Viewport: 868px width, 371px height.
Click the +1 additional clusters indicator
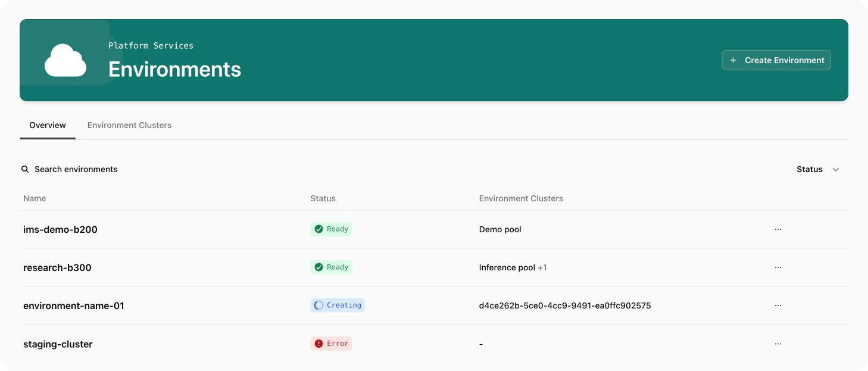click(x=542, y=267)
